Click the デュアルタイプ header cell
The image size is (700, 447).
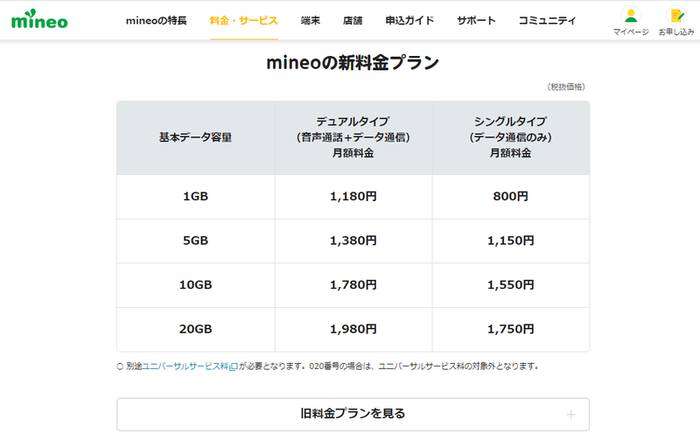point(353,138)
